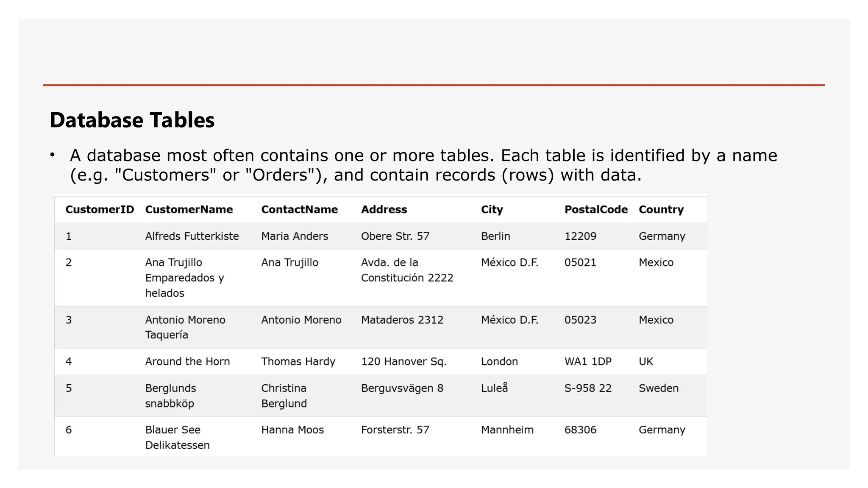This screenshot has width=868, height=488.
Task: Click the 'Christina Berglund' contact cell
Action: (x=284, y=396)
